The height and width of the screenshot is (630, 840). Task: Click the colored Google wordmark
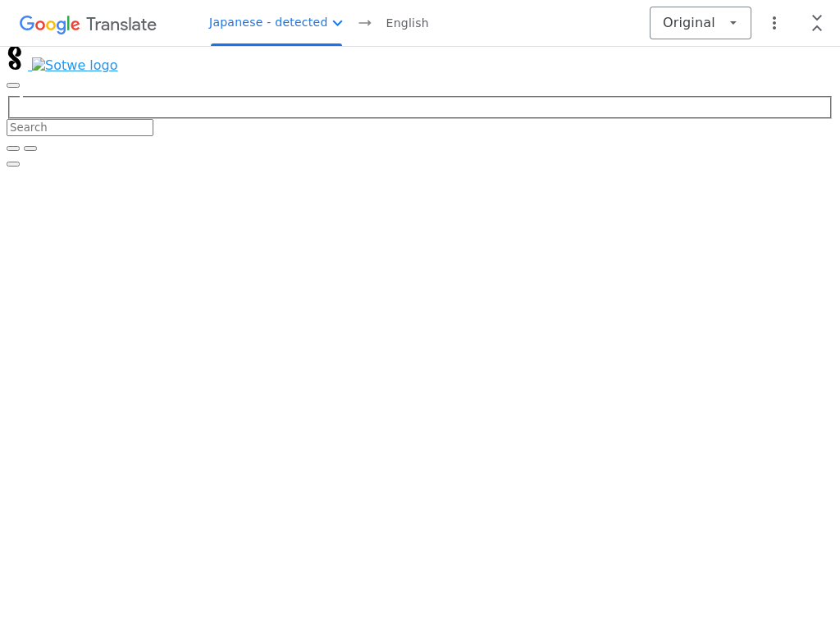[50, 25]
